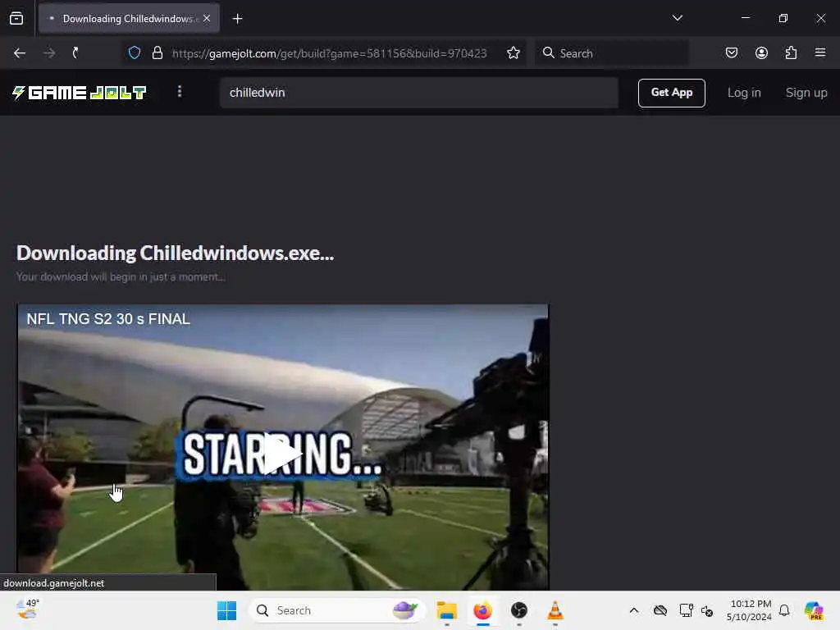Launch Copilot preview from the taskbar
Screen dimensions: 840x630
point(814,610)
